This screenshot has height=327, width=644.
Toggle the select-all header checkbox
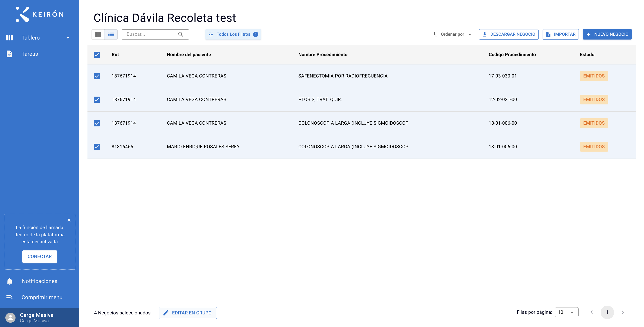click(97, 55)
